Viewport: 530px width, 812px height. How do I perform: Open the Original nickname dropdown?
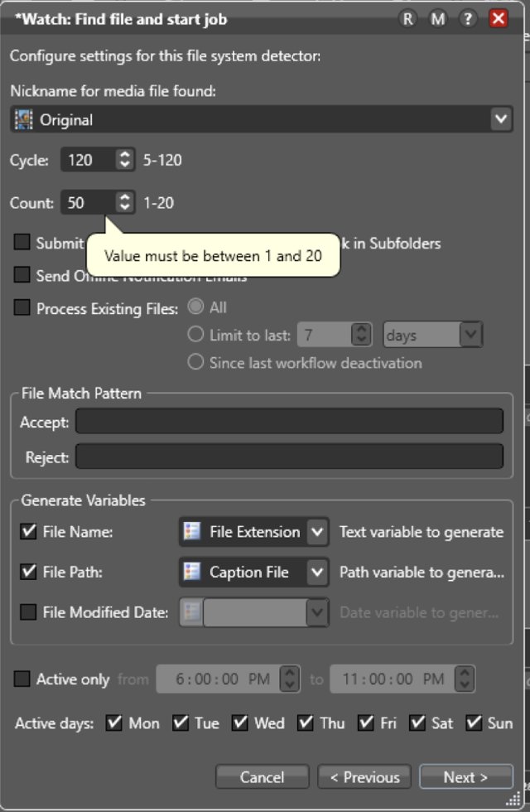tap(500, 119)
